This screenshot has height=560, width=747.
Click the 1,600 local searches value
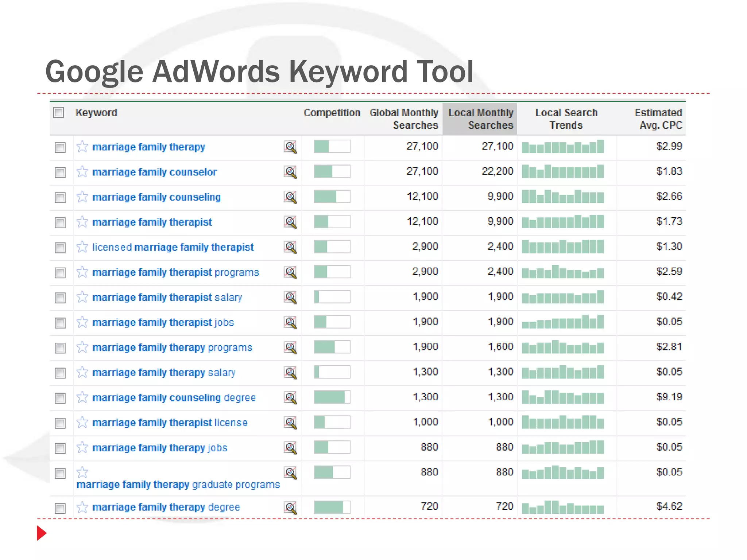click(x=500, y=346)
